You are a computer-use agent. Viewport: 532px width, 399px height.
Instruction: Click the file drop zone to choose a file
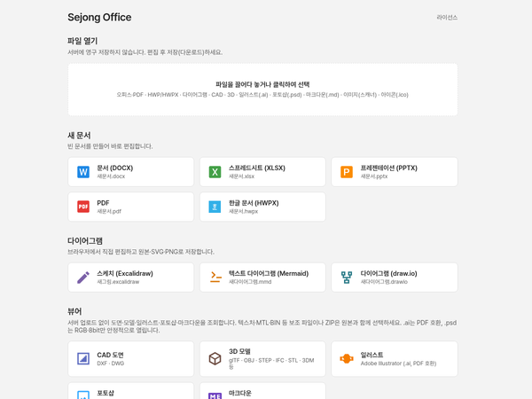tap(262, 90)
